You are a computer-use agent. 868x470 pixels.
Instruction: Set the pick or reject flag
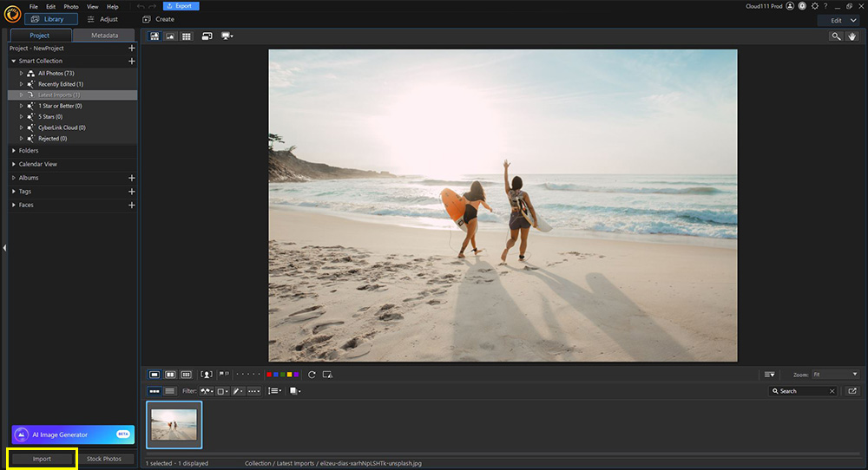(224, 375)
